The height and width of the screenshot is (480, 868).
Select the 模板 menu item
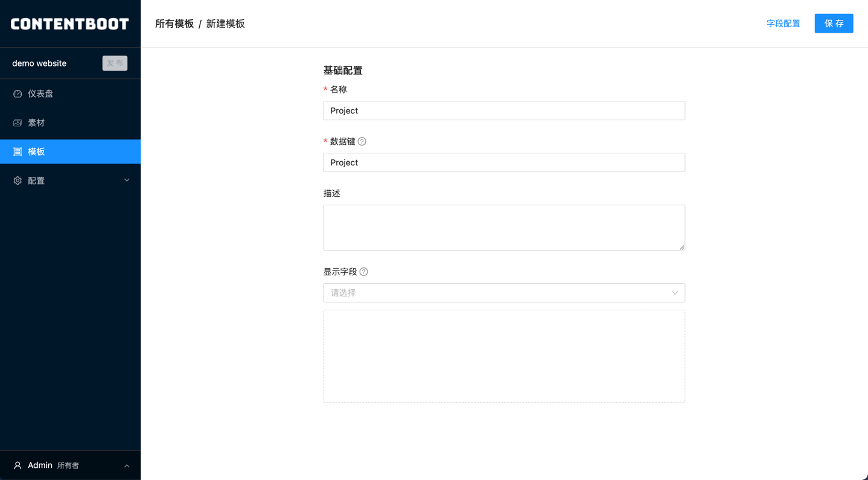(70, 152)
